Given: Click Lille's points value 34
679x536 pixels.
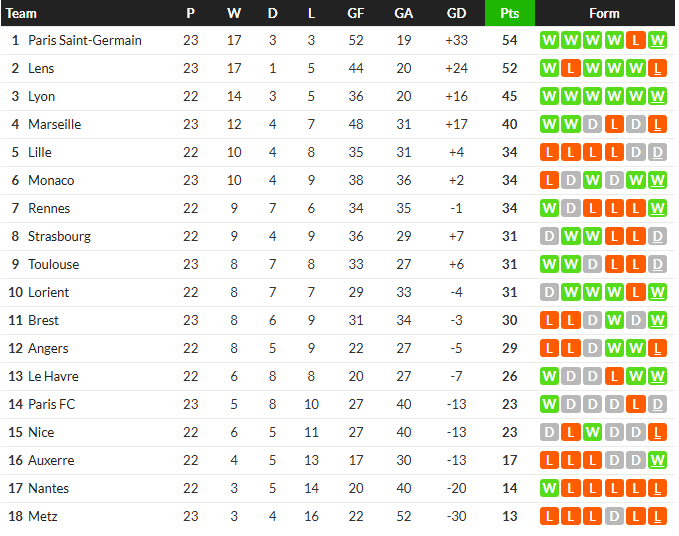Looking at the screenshot, I should (x=509, y=153).
